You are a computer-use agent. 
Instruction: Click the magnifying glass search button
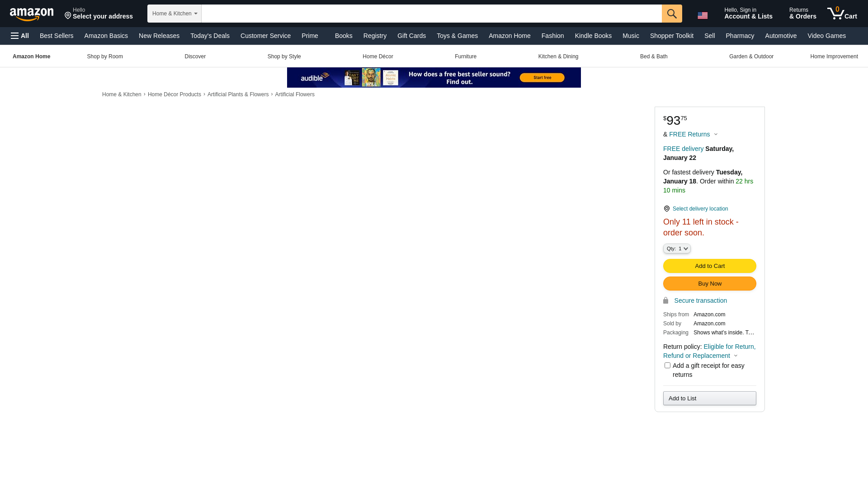coord(672,14)
